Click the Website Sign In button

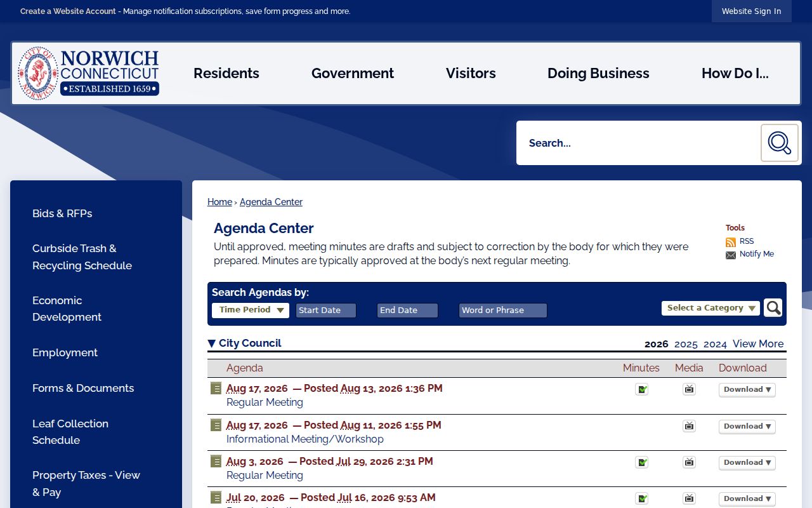point(752,11)
